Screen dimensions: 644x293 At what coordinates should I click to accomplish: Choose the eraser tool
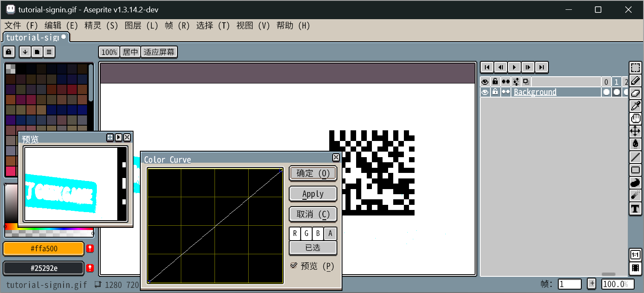point(635,93)
